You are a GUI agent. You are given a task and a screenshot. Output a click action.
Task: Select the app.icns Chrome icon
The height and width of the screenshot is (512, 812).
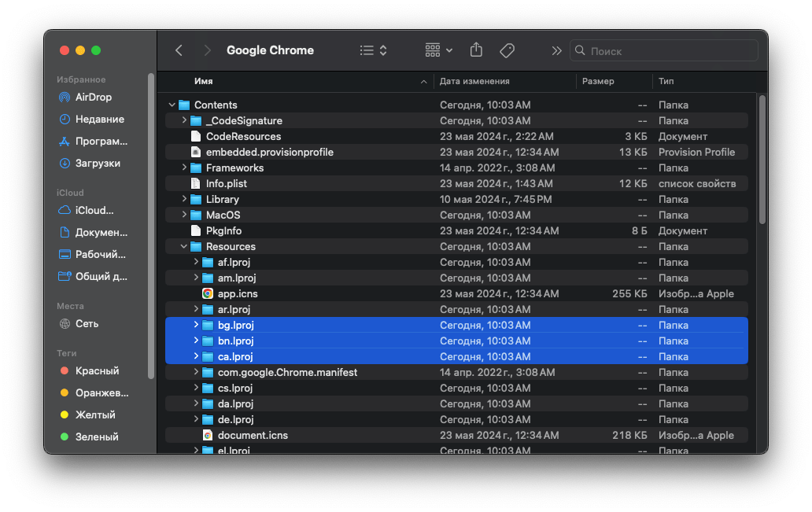pos(208,293)
